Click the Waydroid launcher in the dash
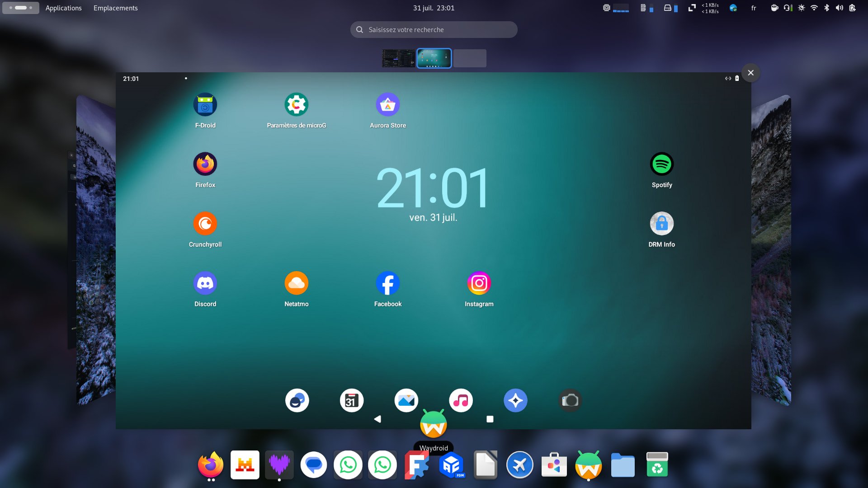 [x=589, y=465]
